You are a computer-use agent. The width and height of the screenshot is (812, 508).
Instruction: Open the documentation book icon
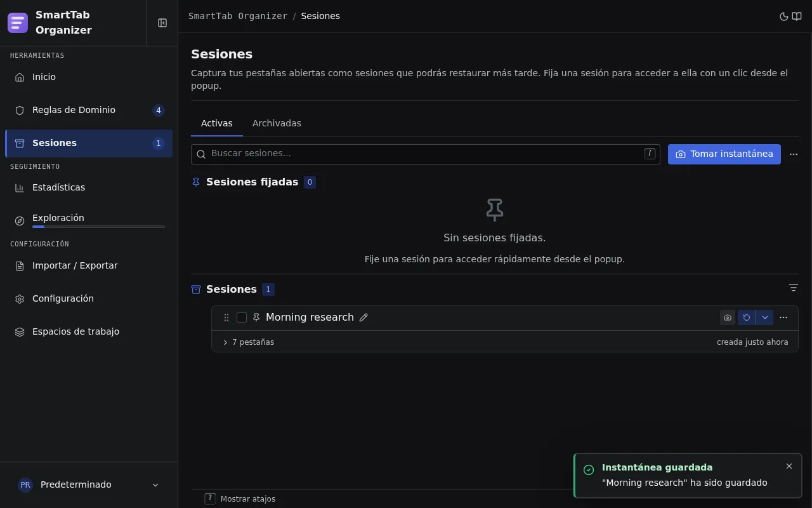coord(797,17)
